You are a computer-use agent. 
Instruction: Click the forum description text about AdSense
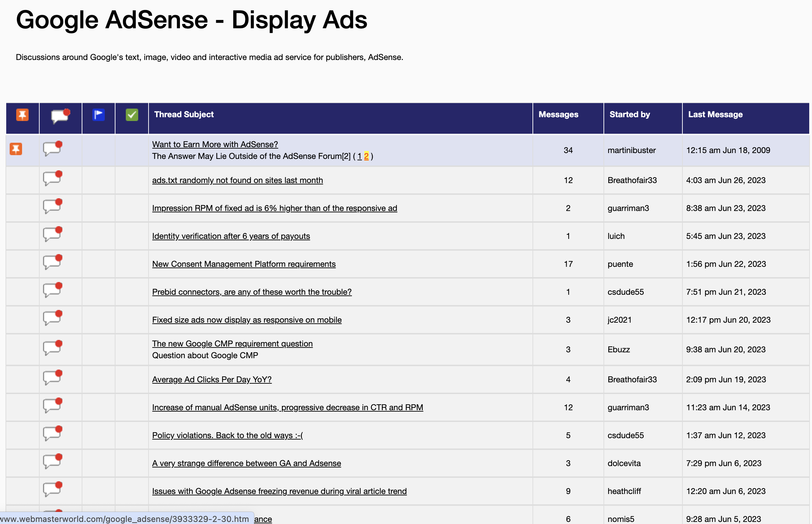pyautogui.click(x=210, y=57)
